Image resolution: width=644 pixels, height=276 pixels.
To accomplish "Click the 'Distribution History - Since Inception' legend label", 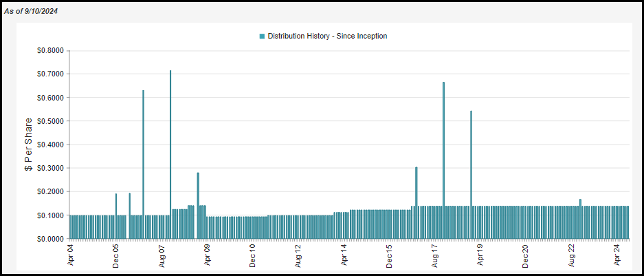I will click(327, 36).
